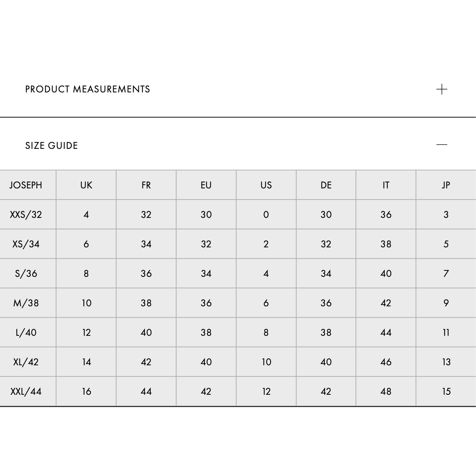Select the DE column header
This screenshot has height=476, width=476.
[x=326, y=185]
